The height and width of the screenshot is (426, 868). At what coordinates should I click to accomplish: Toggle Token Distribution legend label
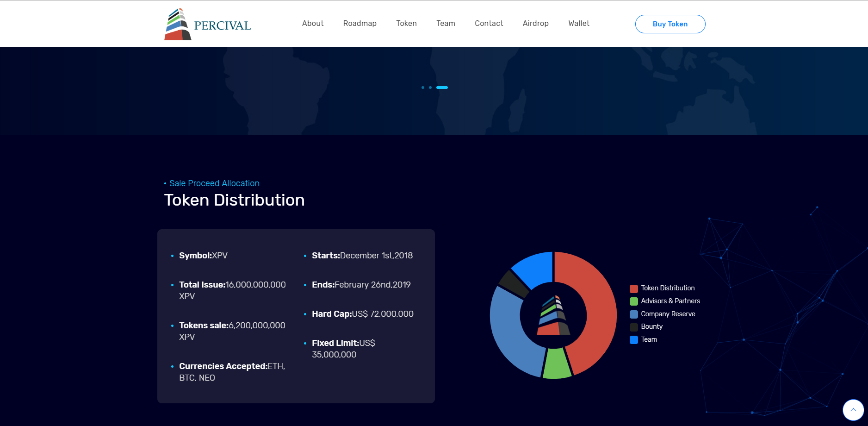tap(668, 288)
